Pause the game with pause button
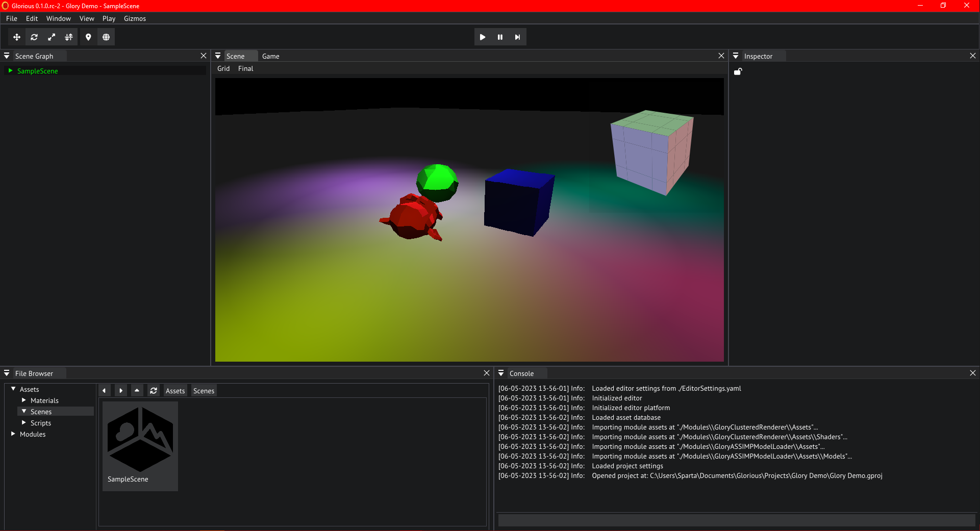The image size is (980, 531). 500,37
